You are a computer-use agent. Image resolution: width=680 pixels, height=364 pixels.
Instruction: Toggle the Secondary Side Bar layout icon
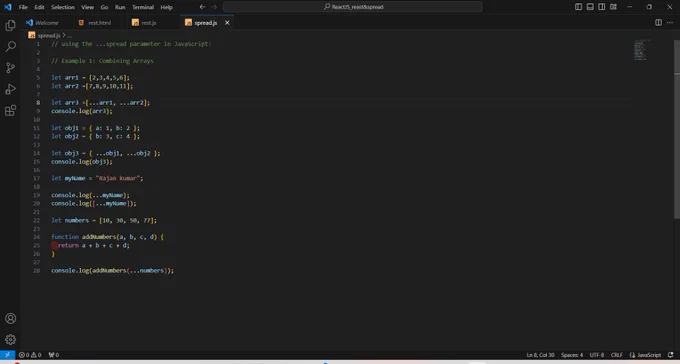point(602,7)
